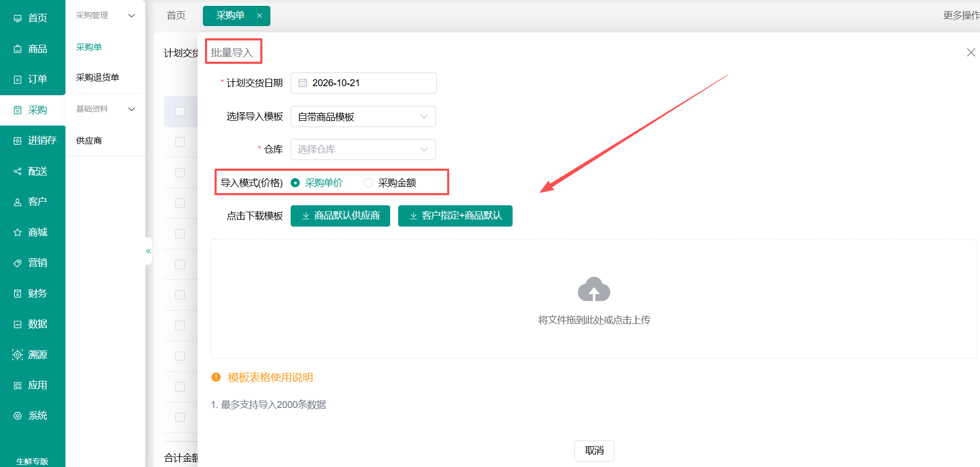Open the 营销 marketing sidebar item
Image resolution: width=980 pixels, height=467 pixels.
(32, 263)
